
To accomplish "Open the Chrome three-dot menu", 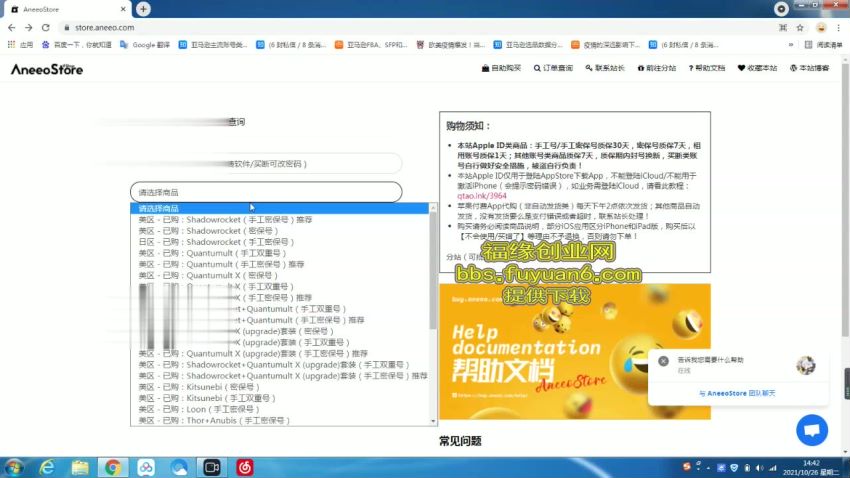I will coord(839,28).
